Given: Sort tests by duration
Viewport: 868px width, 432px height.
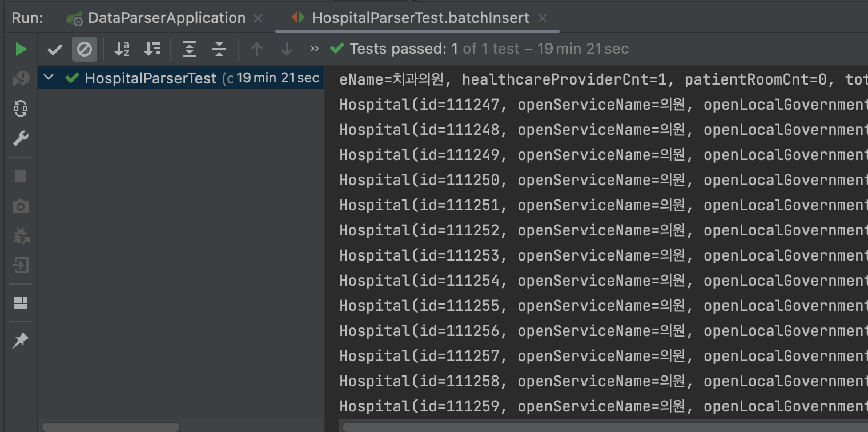Looking at the screenshot, I should [152, 49].
